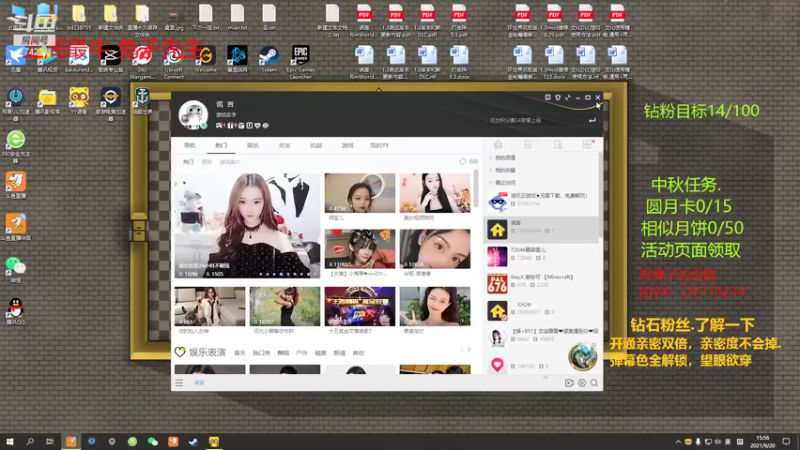Open the Steam desktop shortcut
The width and height of the screenshot is (800, 450).
pos(268,58)
